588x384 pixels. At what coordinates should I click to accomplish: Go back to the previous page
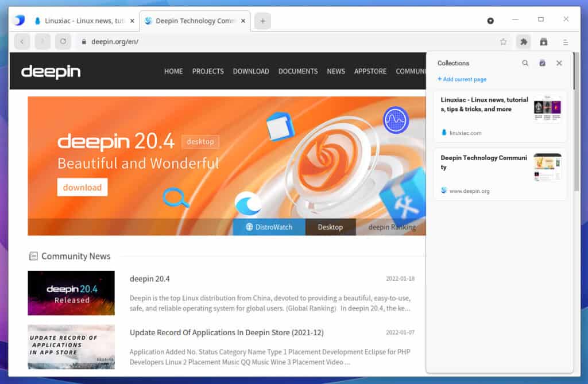tap(22, 42)
